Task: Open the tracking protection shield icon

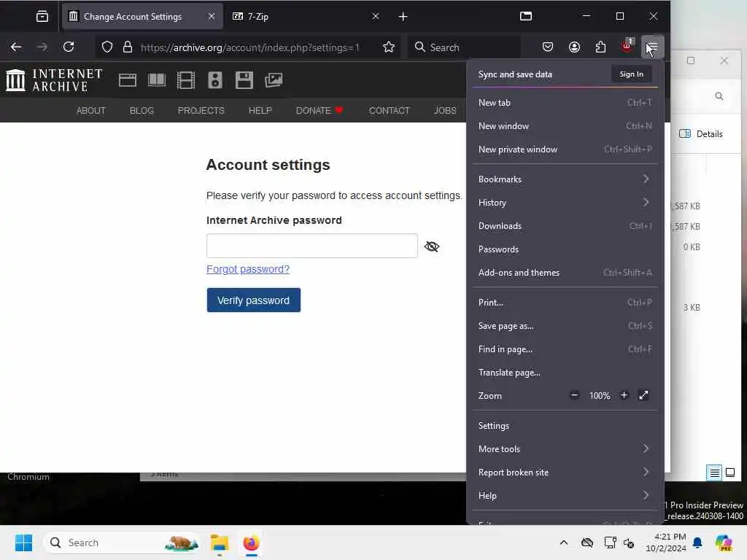Action: click(x=107, y=47)
